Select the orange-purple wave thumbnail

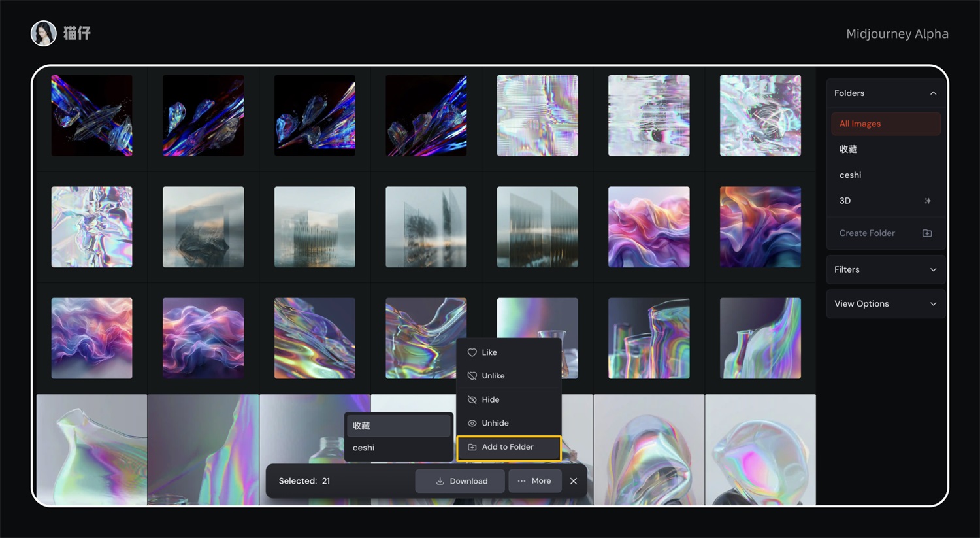click(760, 227)
